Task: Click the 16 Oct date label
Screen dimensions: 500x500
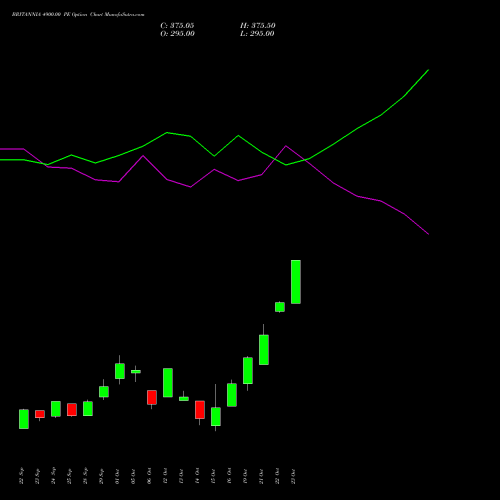Action: click(x=230, y=476)
